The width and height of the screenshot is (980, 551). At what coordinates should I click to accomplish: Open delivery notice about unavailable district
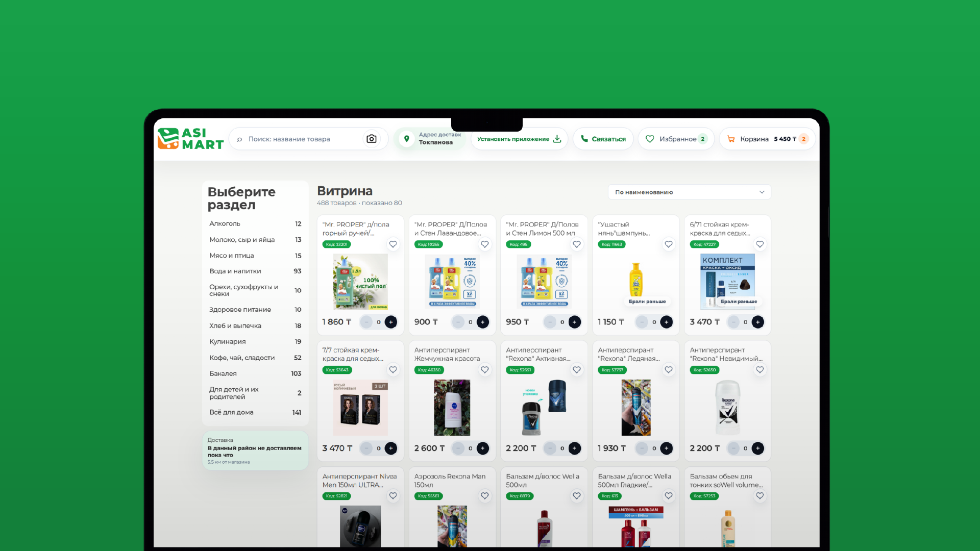255,451
